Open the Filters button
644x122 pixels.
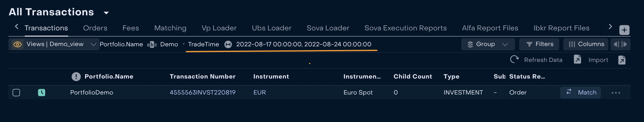540,44
